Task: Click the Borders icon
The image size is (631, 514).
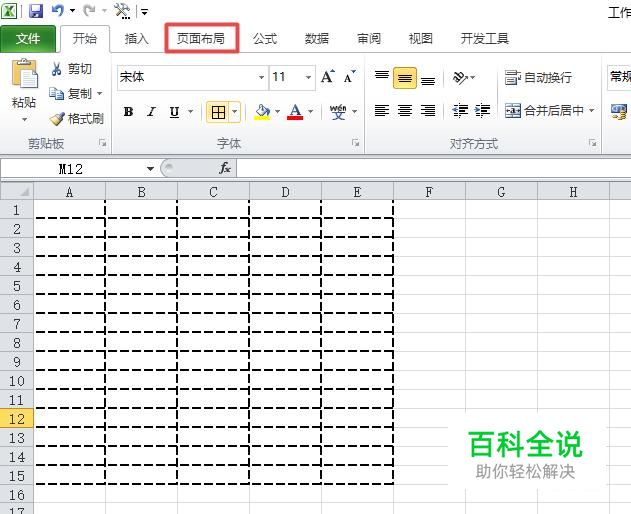Action: [x=218, y=112]
